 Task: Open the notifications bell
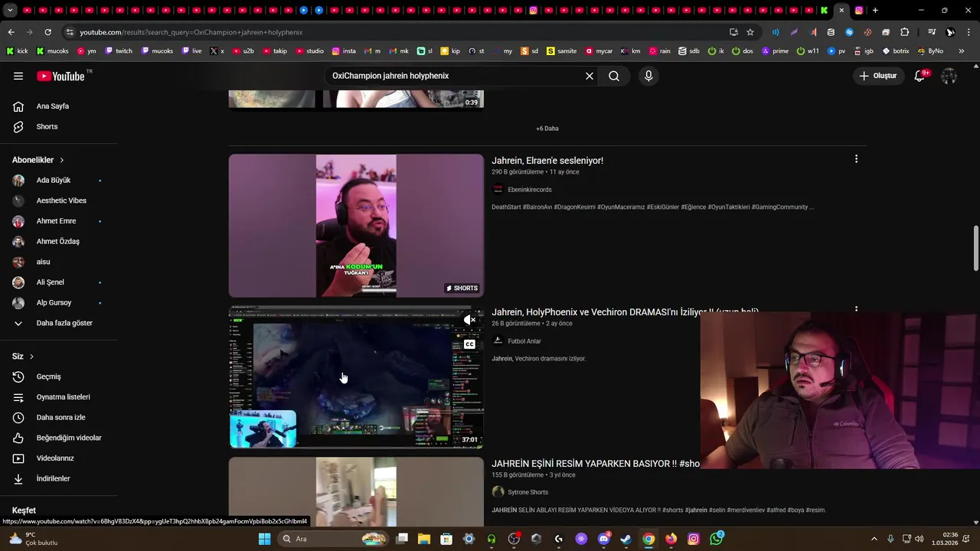coord(920,76)
